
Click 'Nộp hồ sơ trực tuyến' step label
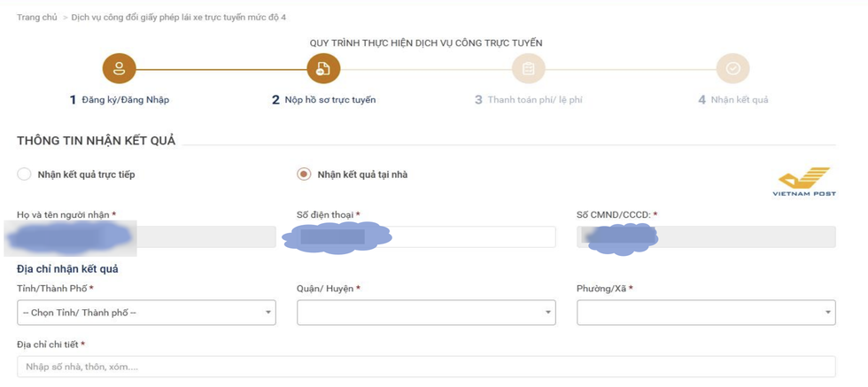pyautogui.click(x=329, y=100)
